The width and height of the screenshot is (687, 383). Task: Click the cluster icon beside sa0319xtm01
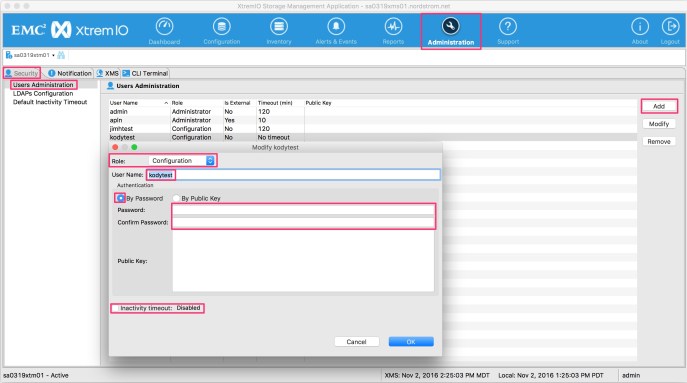(9, 55)
